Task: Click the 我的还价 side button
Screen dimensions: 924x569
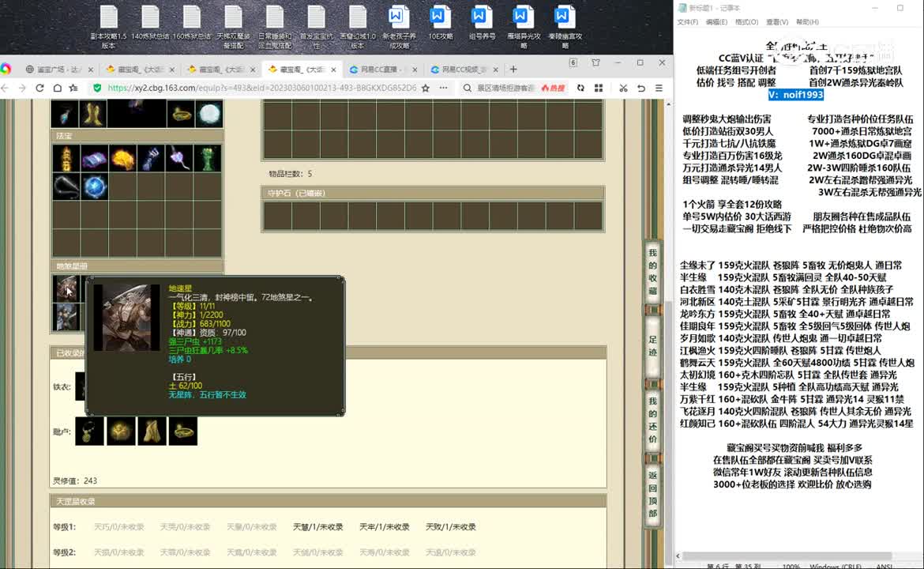Action: pos(653,420)
